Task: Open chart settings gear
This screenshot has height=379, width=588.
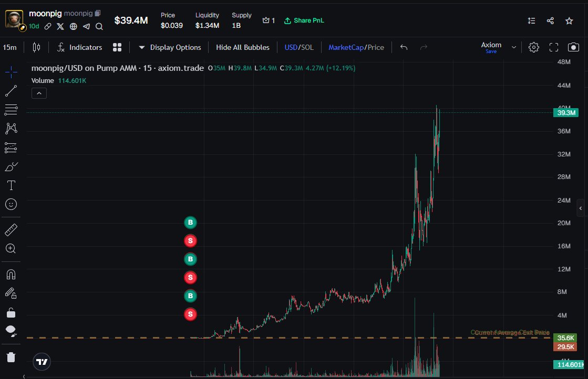Action: point(534,47)
